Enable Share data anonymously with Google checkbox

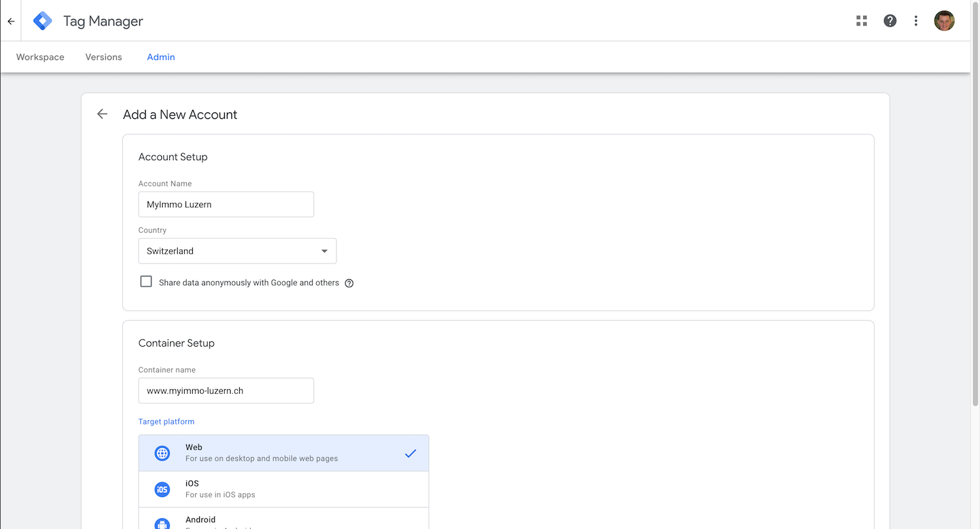(x=146, y=282)
